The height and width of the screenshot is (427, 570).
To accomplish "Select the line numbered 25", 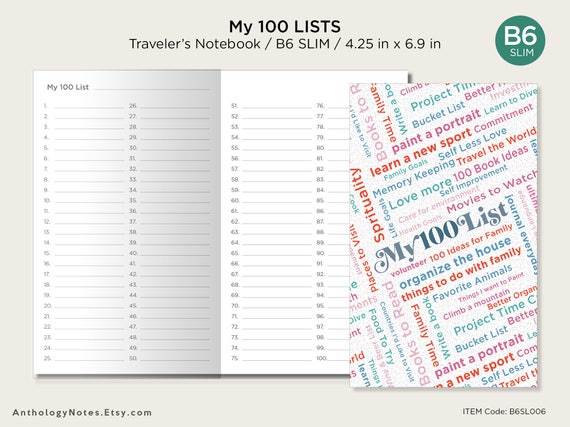I will [x=84, y=358].
